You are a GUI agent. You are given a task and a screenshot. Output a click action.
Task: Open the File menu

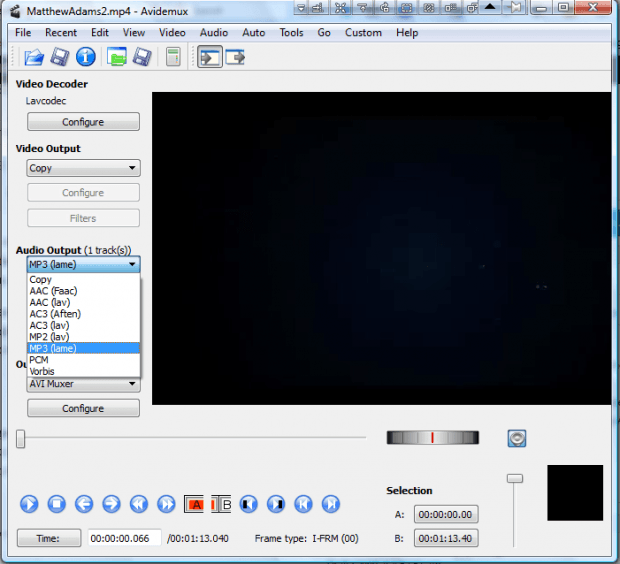tap(23, 32)
